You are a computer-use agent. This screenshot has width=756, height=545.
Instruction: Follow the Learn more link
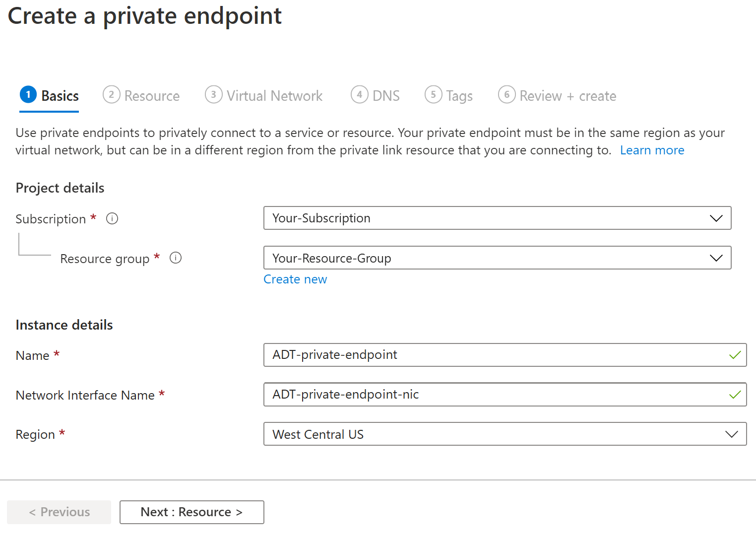(x=652, y=150)
